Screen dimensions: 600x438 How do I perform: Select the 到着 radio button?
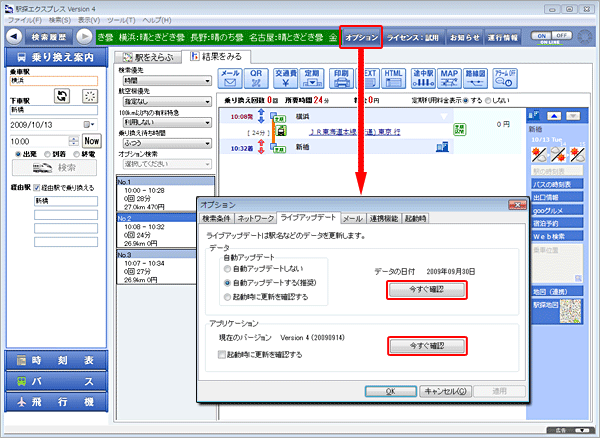47,154
